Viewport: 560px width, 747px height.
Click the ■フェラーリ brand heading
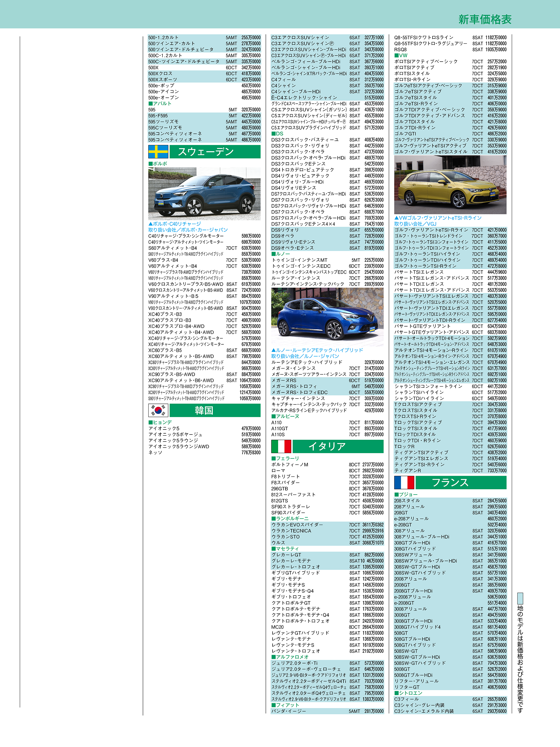tap(285, 458)
